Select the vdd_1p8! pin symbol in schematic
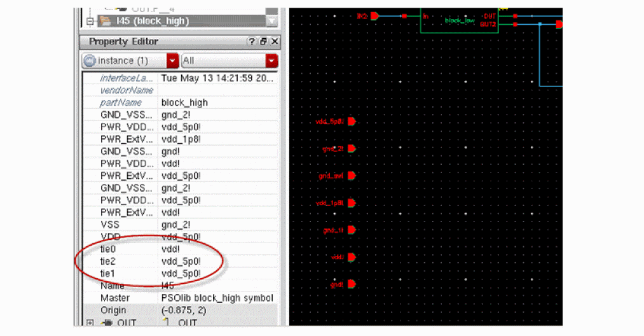Viewport: 644px width, 336px height. (x=352, y=203)
